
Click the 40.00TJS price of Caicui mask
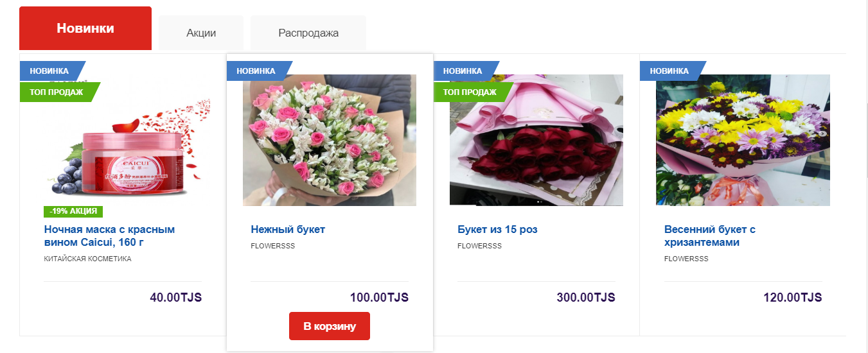pyautogui.click(x=175, y=298)
